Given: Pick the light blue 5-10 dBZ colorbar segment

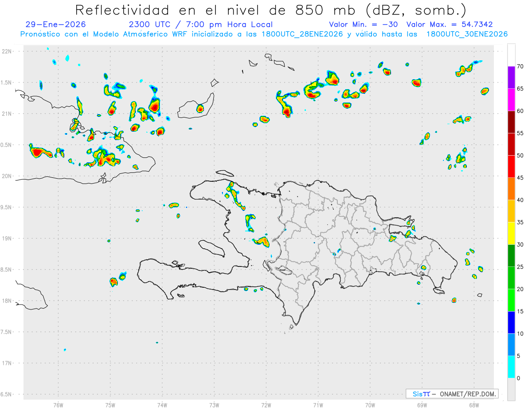Looking at the screenshot, I should (511, 345).
